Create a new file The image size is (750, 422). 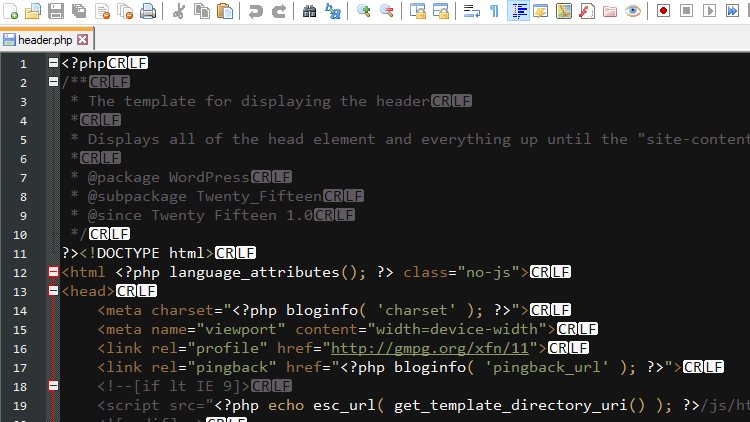11,11
